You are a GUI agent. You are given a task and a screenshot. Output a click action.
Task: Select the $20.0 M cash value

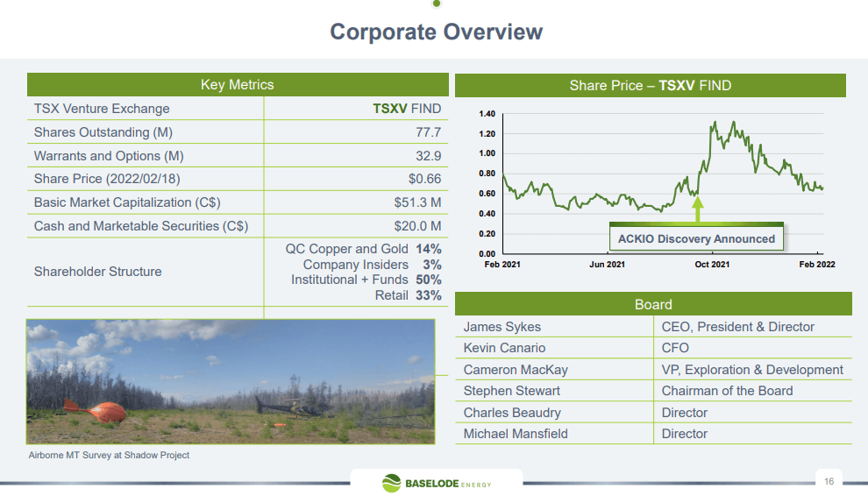pos(417,226)
